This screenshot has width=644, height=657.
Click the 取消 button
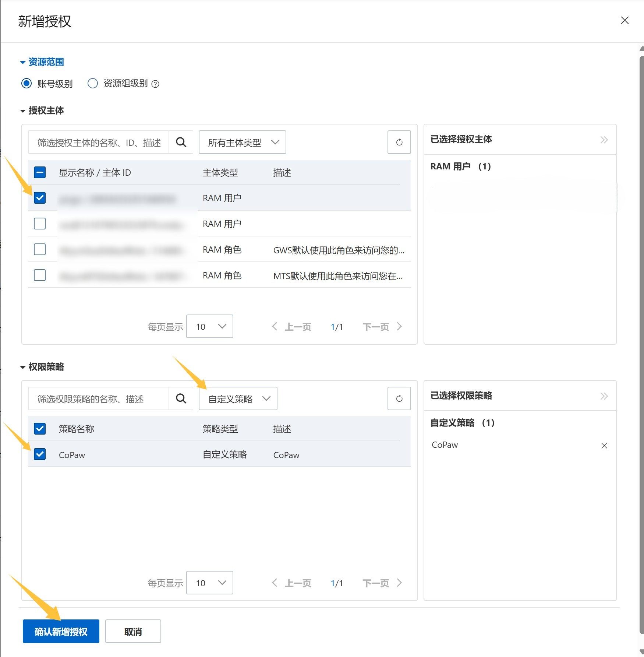[133, 631]
